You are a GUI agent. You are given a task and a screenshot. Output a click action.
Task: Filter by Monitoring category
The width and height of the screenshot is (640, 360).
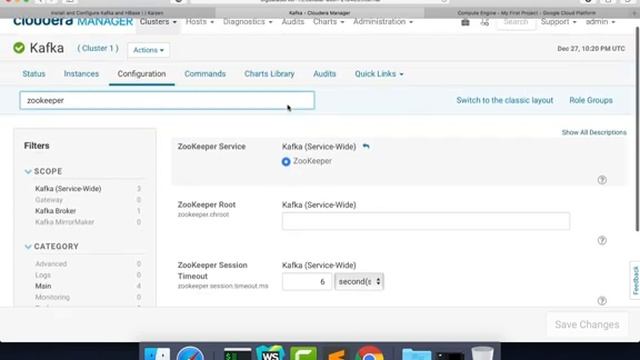click(52, 297)
